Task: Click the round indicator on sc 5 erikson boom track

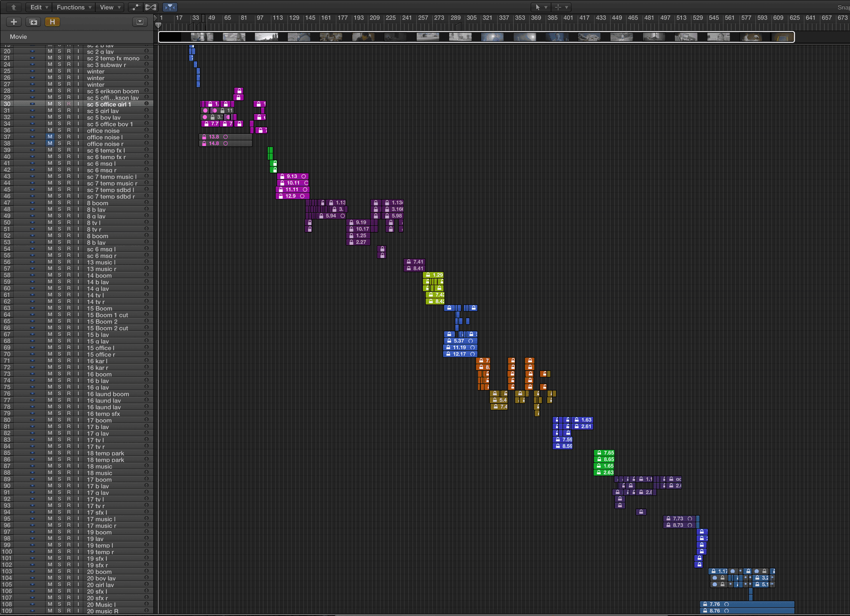Action: point(147,91)
